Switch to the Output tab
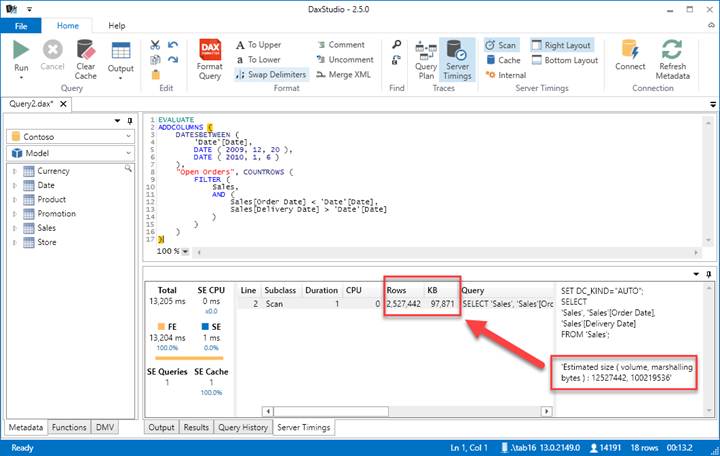 161,428
